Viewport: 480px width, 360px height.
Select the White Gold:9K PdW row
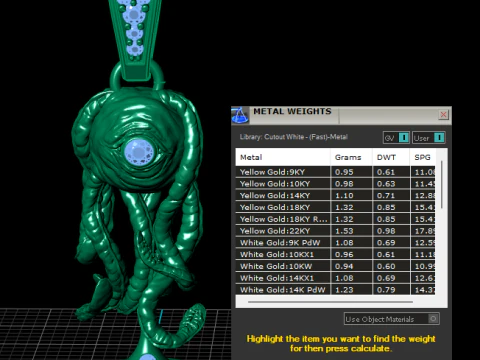click(x=335, y=243)
